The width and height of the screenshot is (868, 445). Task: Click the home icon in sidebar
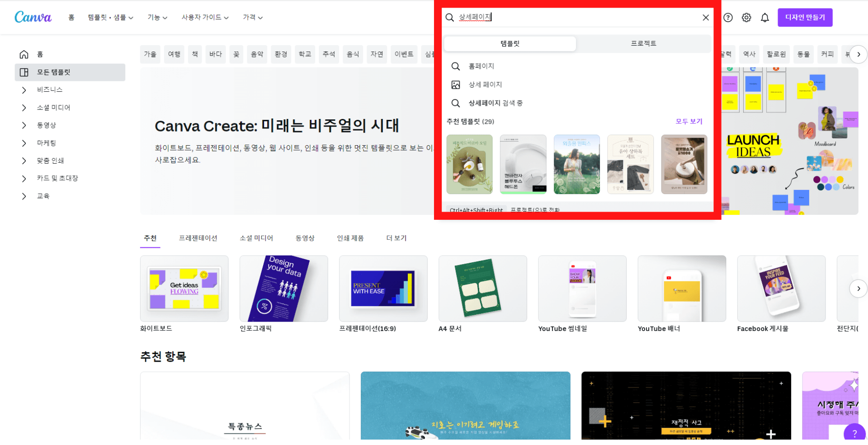coord(24,55)
